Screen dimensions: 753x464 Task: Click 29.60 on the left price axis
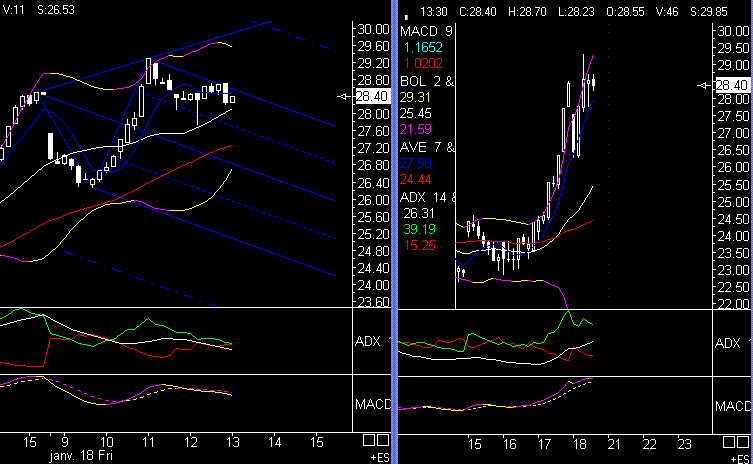374,47
